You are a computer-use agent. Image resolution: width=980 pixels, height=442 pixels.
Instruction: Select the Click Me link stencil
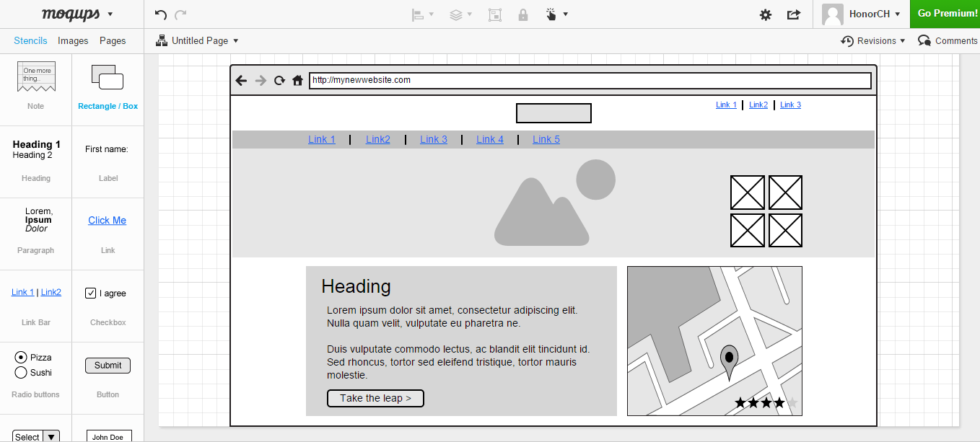click(107, 221)
